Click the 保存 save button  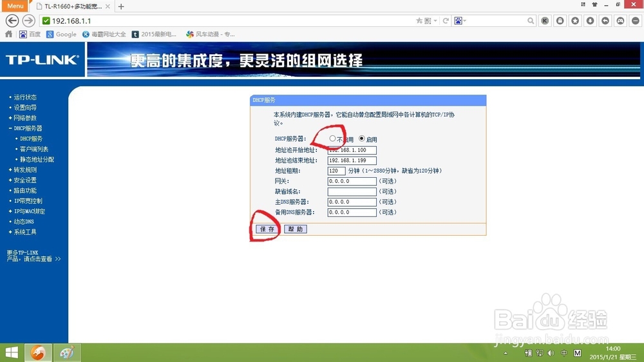pos(267,229)
